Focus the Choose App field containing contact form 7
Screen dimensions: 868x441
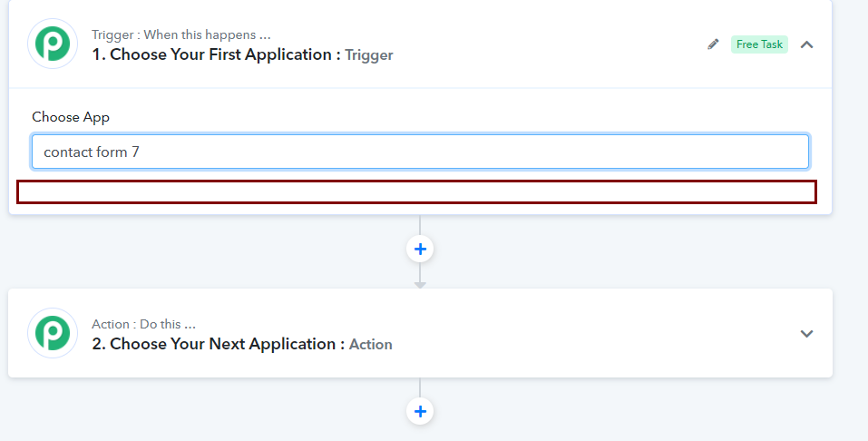420,152
